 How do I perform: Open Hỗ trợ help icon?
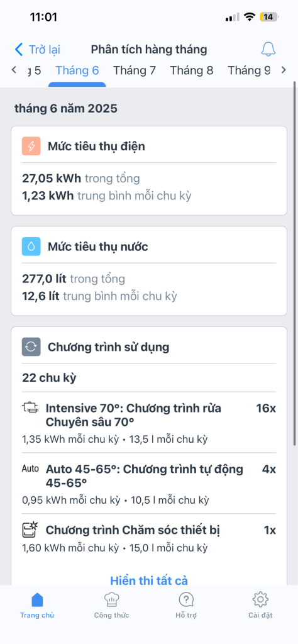186,599
